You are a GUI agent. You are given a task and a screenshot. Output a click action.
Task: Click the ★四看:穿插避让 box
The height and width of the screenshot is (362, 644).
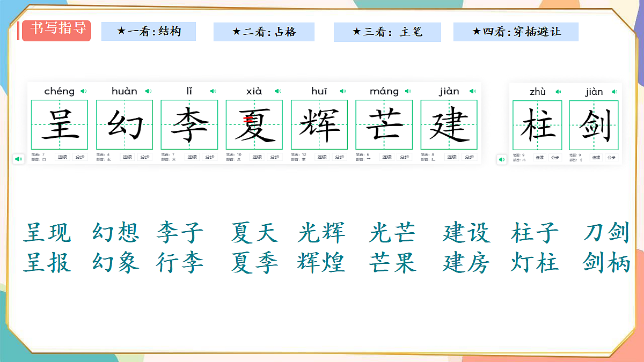pos(516,32)
